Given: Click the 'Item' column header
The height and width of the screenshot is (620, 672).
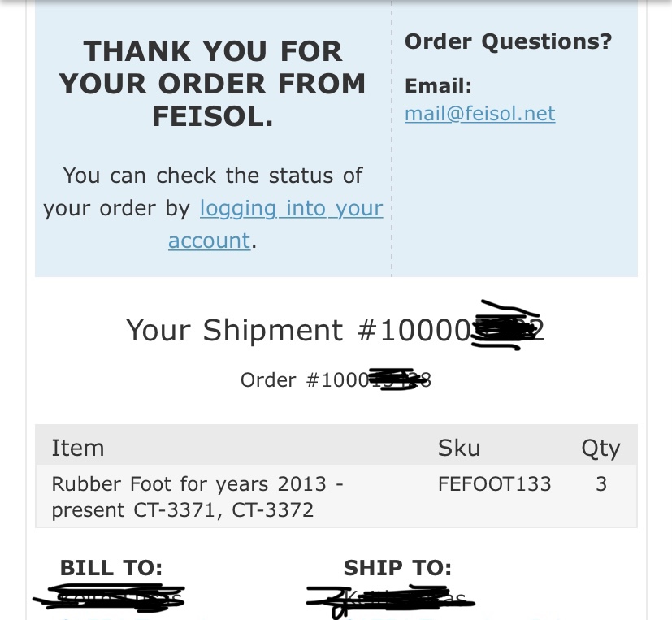Looking at the screenshot, I should point(77,449).
